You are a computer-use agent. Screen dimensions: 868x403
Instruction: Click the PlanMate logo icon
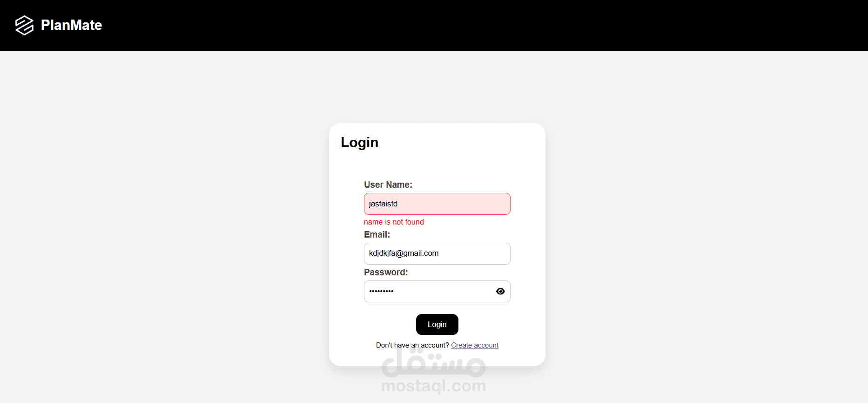tap(24, 25)
